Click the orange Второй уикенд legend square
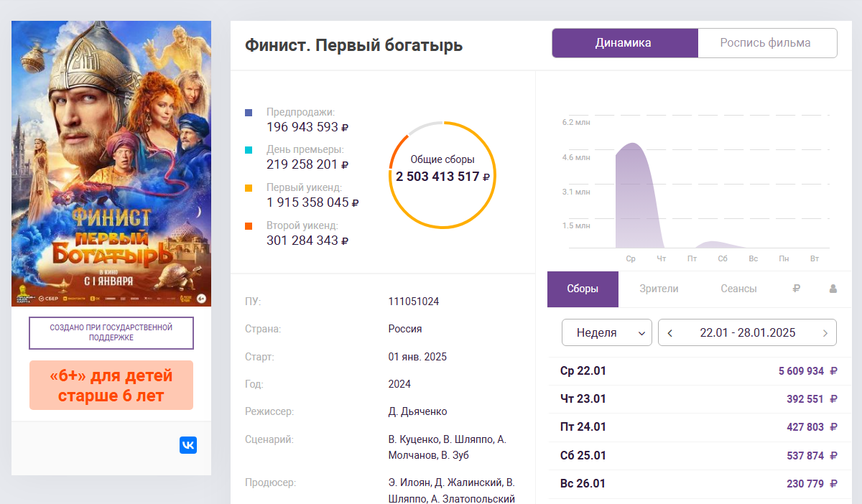 coord(249,226)
